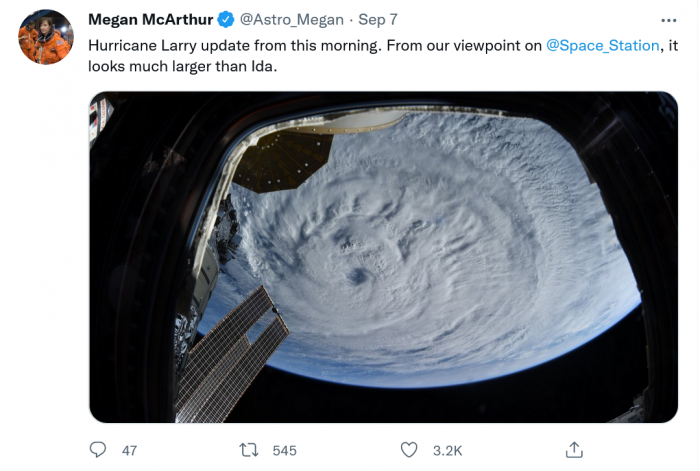The width and height of the screenshot is (700, 471).
Task: View the 47 replies count
Action: [x=129, y=451]
